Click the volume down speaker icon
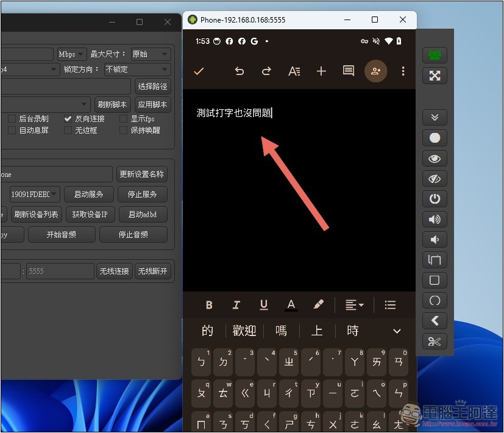Image resolution: width=504 pixels, height=433 pixels. pyautogui.click(x=435, y=240)
